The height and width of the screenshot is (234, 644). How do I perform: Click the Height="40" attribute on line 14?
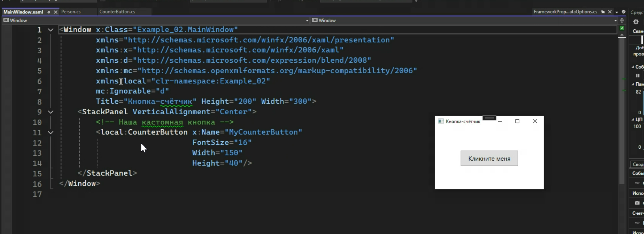(x=217, y=163)
